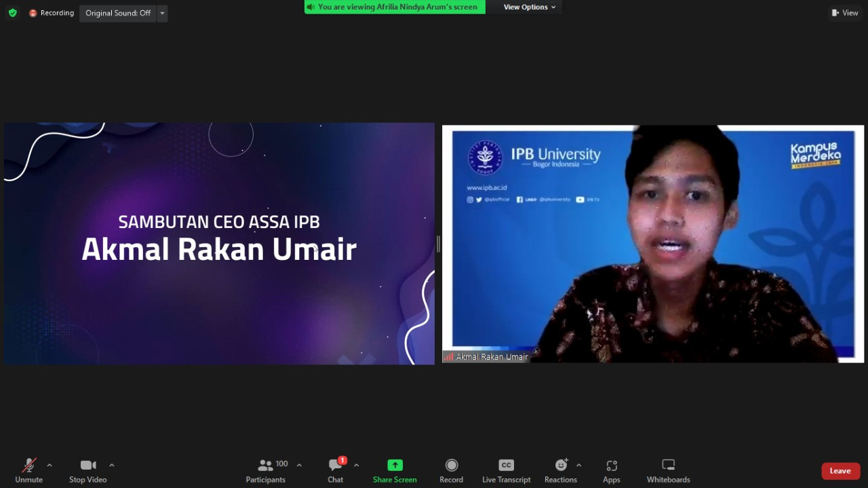Click the Recording indicator
The image size is (868, 488).
click(52, 13)
